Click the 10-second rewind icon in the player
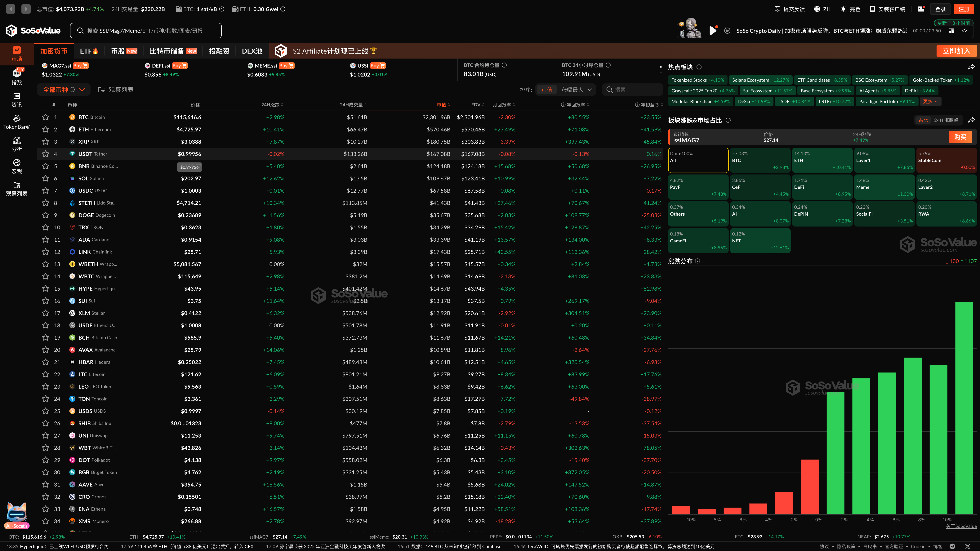The image size is (980, 551). click(x=727, y=31)
